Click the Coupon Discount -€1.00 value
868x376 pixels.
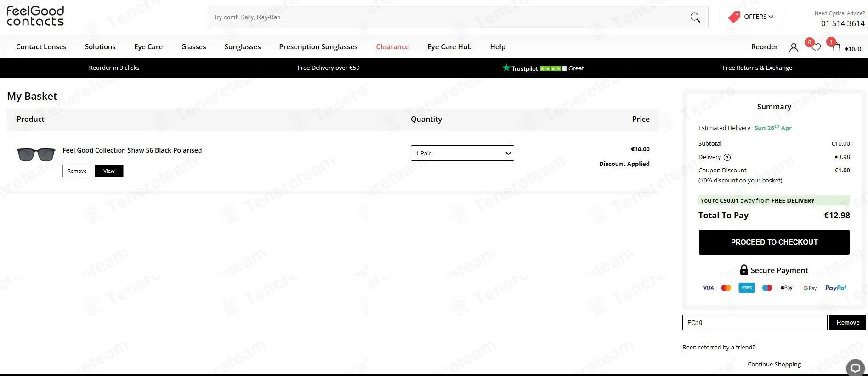coord(841,171)
